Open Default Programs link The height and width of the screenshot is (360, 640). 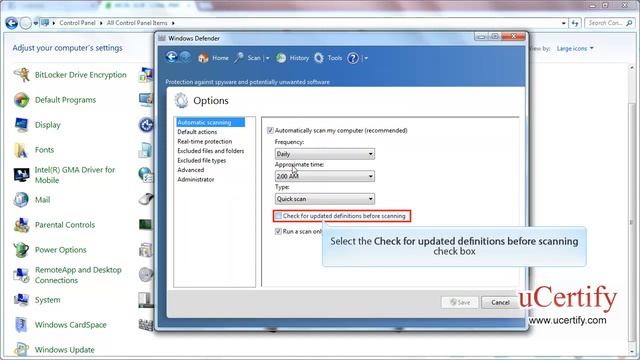[x=65, y=100]
